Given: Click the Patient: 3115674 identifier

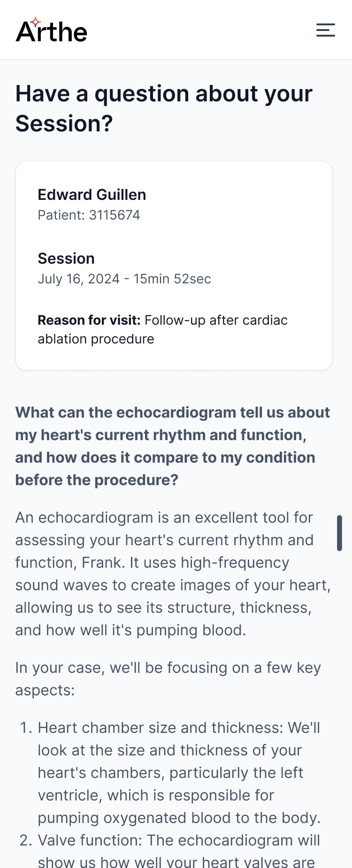Looking at the screenshot, I should [89, 215].
